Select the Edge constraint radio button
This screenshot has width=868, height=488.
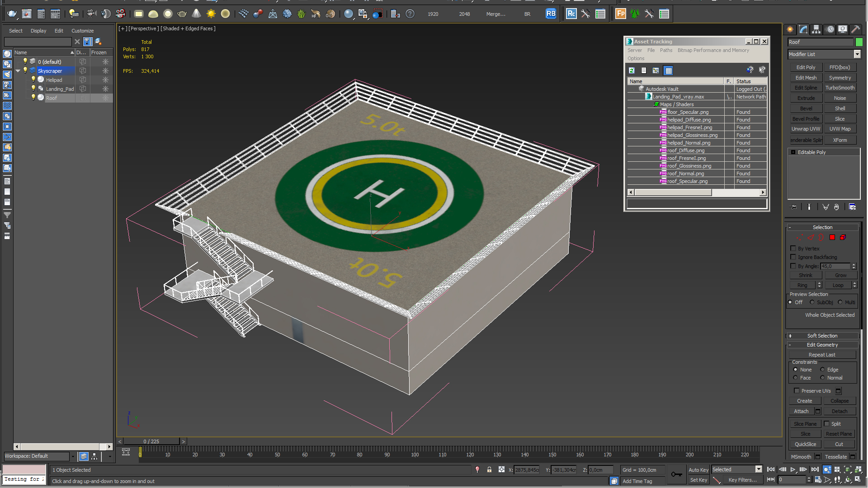click(x=822, y=370)
